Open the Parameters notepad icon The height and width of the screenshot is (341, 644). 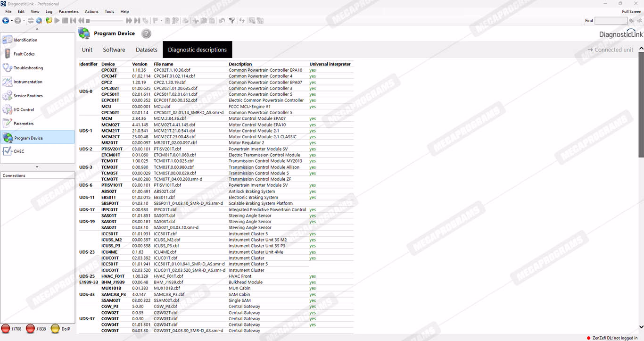(7, 124)
